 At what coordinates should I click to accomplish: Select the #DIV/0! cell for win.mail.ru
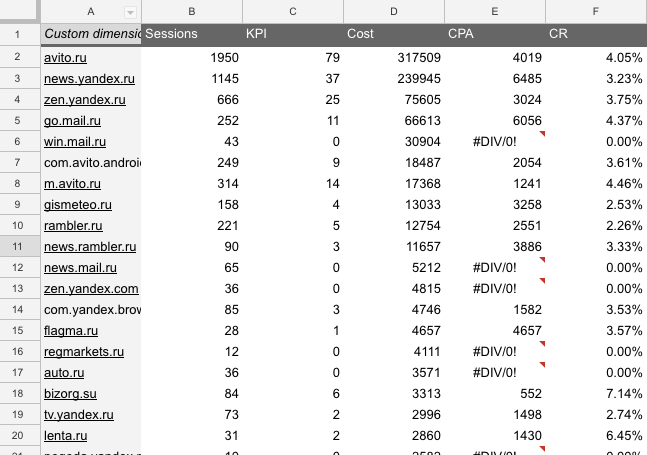(494, 142)
